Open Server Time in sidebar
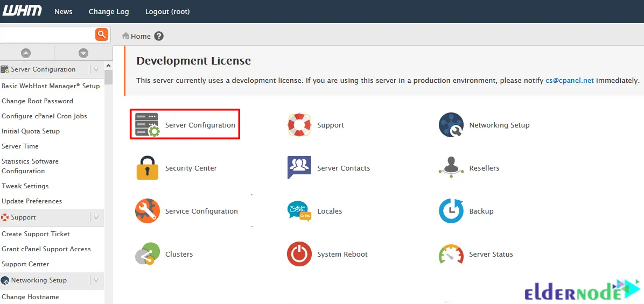Image resolution: width=644 pixels, height=304 pixels. (x=20, y=146)
